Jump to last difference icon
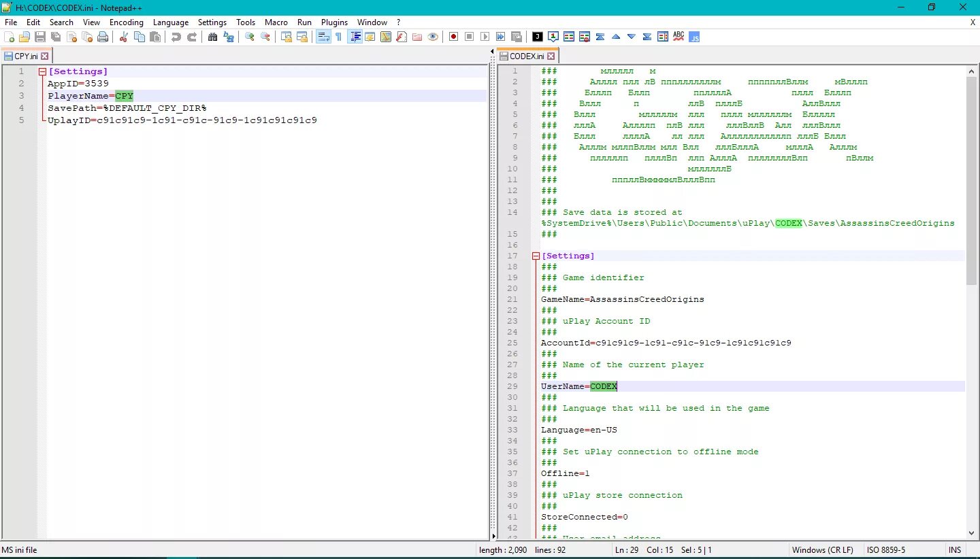Image resolution: width=980 pixels, height=559 pixels. click(x=647, y=37)
